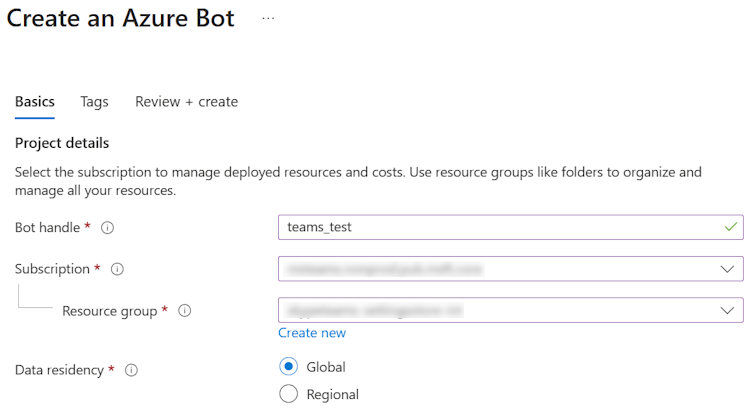This screenshot has width=750, height=409.
Task: Click the Create new link
Action: (x=312, y=333)
